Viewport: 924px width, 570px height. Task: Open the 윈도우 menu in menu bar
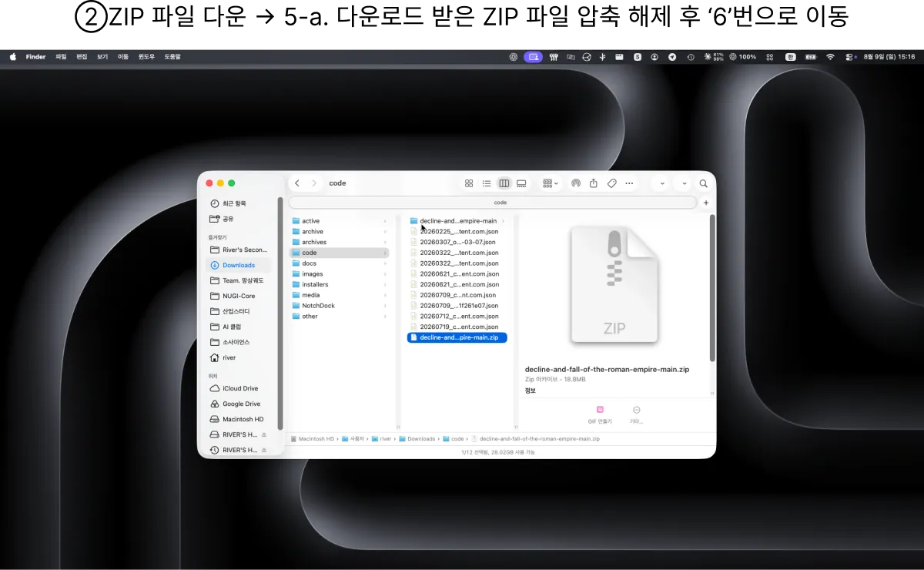[x=146, y=57]
